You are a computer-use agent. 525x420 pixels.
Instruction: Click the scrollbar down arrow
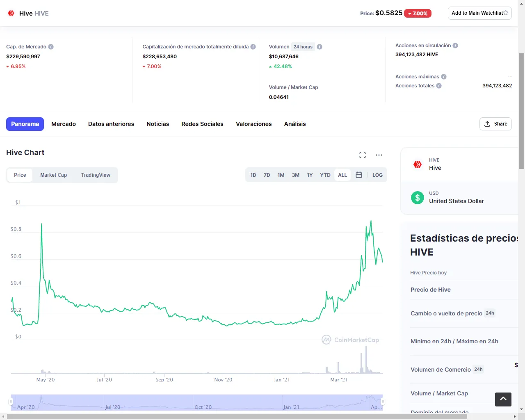[522, 409]
